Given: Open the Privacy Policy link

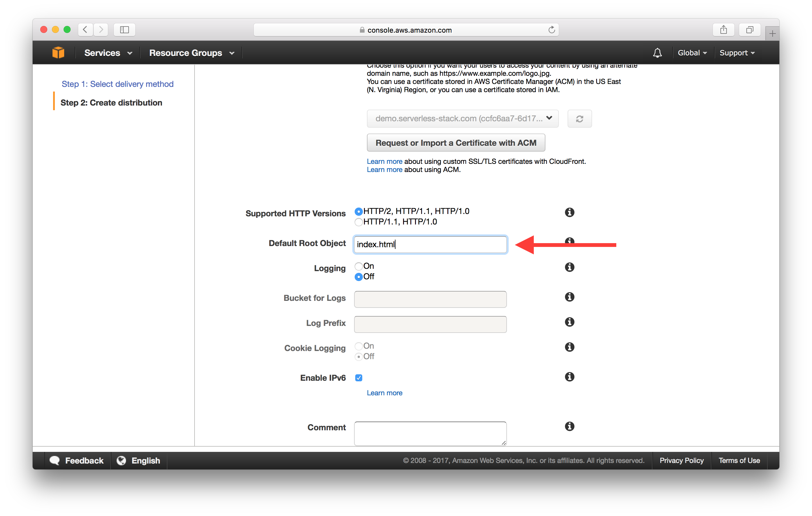Looking at the screenshot, I should [681, 460].
